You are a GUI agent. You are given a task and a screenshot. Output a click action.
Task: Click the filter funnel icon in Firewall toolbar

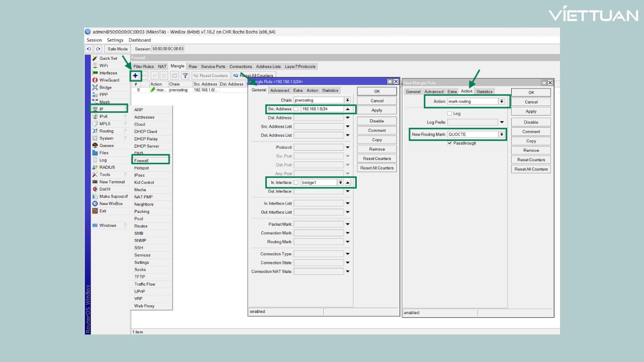pos(185,75)
